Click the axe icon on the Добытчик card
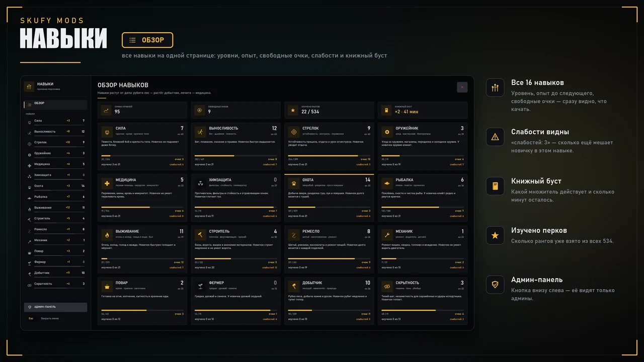This screenshot has width=644, height=362. click(294, 286)
